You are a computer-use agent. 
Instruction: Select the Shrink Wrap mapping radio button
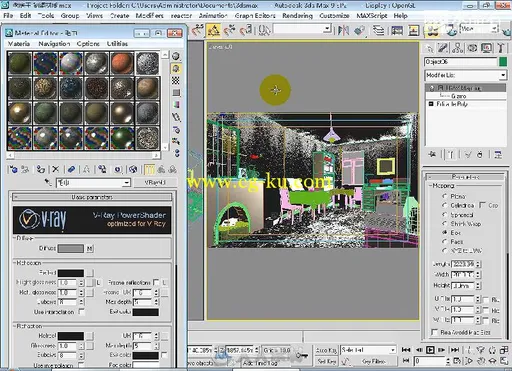click(444, 223)
